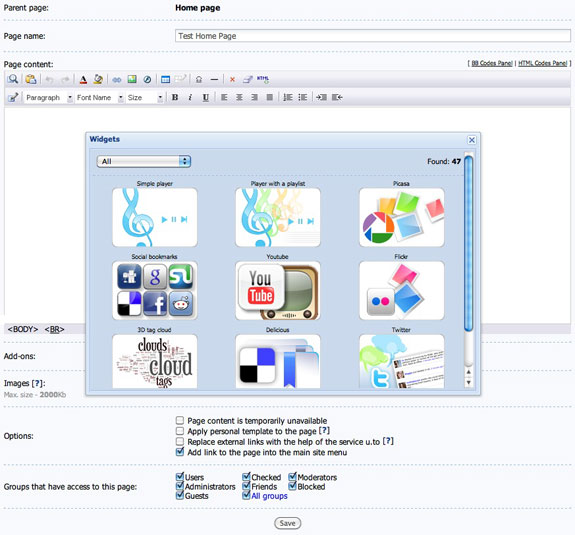575x535 pixels.
Task: Select the Player with a playlist widget
Action: [278, 217]
